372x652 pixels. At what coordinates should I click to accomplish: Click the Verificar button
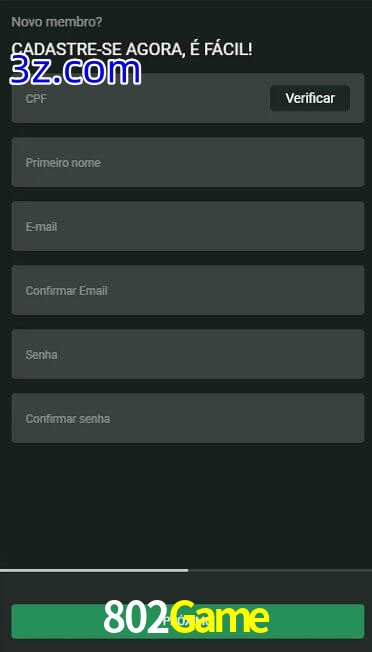[310, 98]
